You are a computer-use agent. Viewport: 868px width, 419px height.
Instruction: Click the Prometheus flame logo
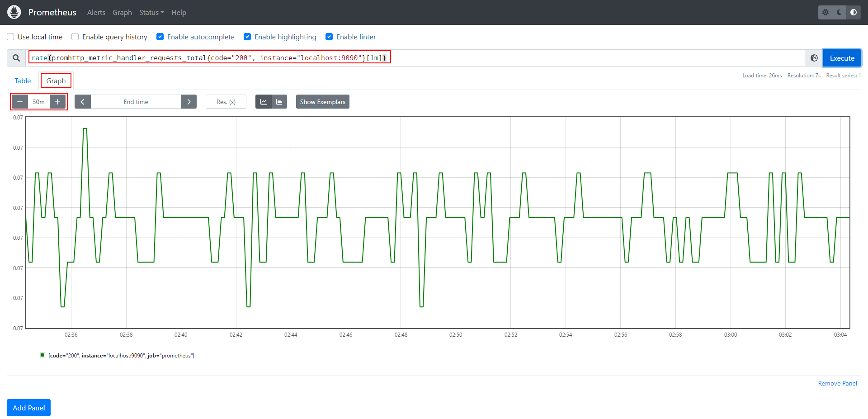[x=14, y=12]
